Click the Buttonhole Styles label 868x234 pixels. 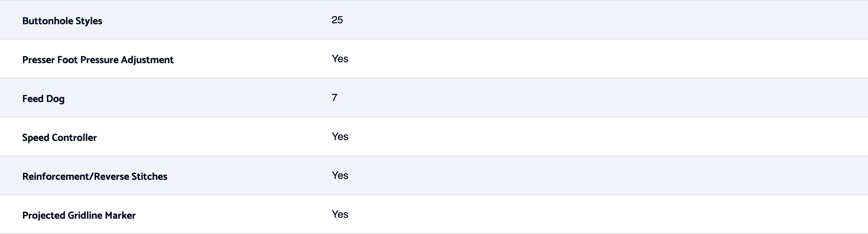(x=62, y=21)
